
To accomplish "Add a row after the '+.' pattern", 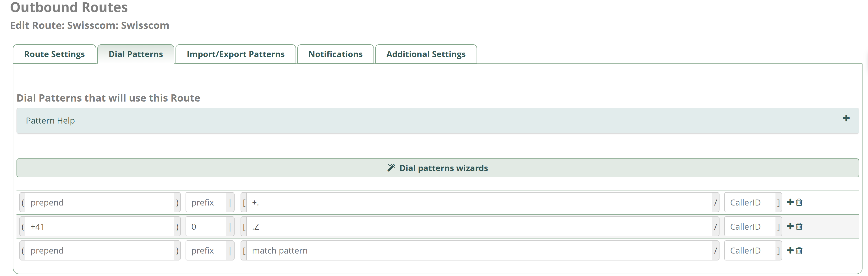I will 790,202.
